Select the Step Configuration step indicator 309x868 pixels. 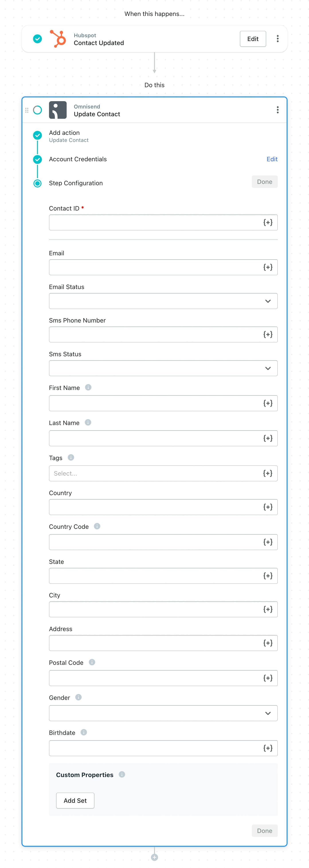click(37, 183)
